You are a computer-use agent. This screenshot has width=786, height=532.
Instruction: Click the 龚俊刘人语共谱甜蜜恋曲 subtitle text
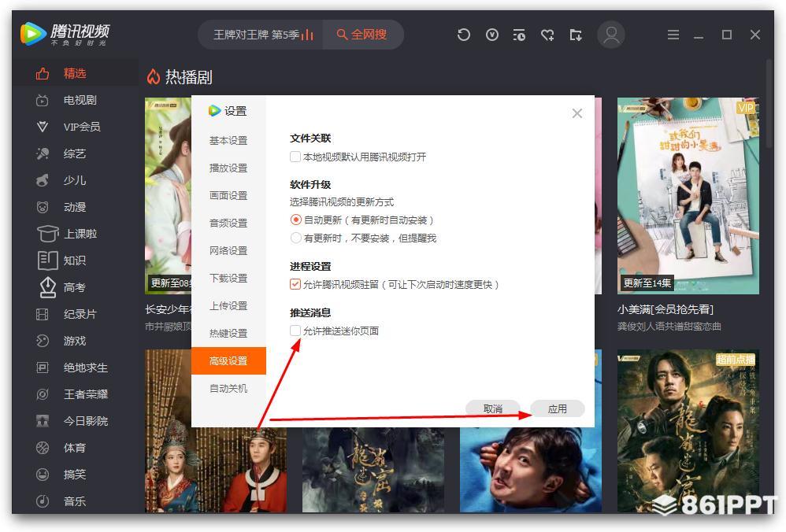tap(669, 326)
